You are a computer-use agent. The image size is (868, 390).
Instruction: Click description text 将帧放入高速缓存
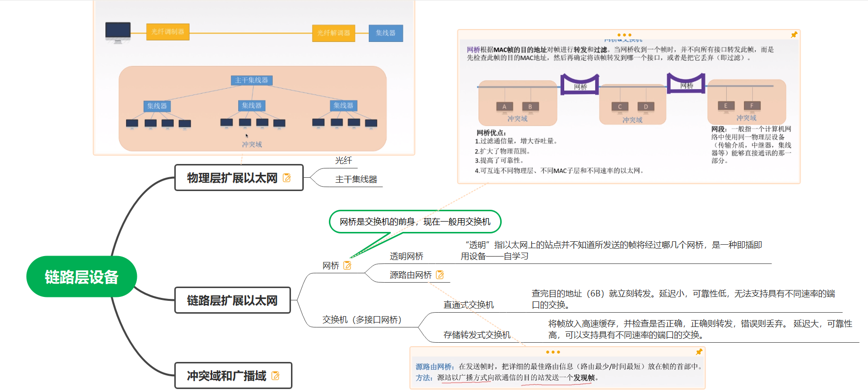tap(700, 329)
